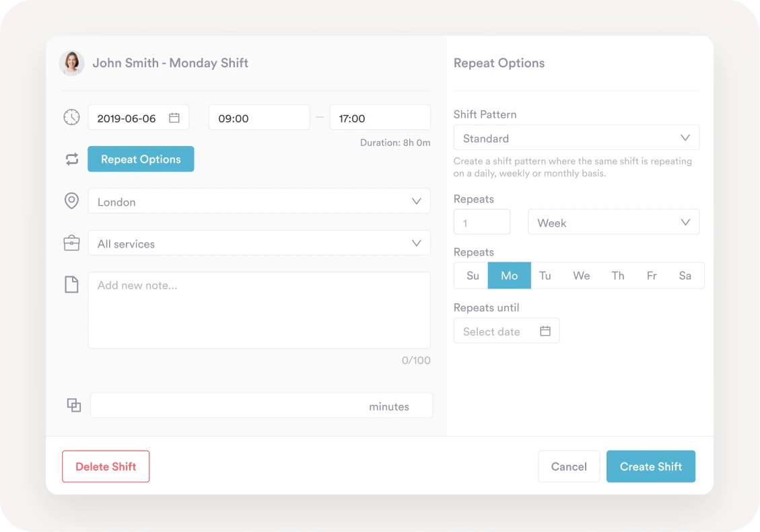This screenshot has width=760, height=532.
Task: Click the Delete Shift button
Action: tap(106, 467)
